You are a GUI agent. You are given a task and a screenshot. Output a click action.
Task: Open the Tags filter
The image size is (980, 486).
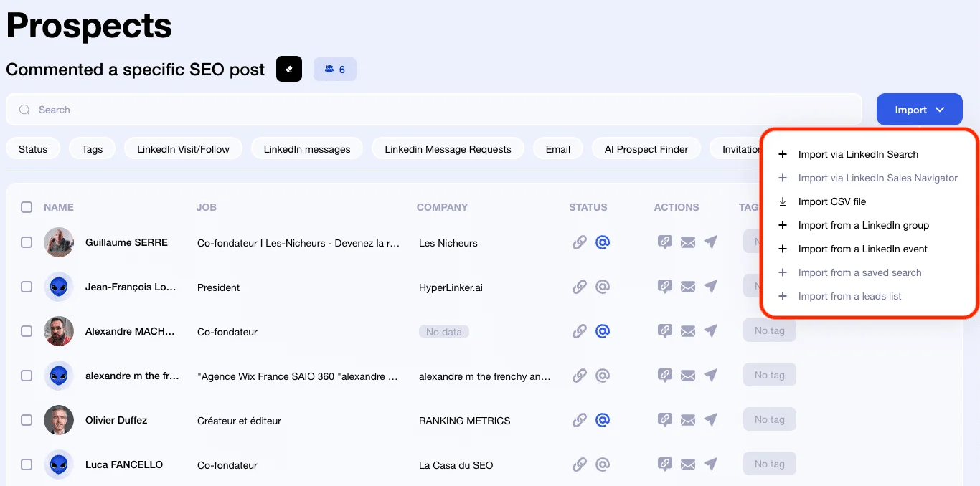pyautogui.click(x=92, y=149)
